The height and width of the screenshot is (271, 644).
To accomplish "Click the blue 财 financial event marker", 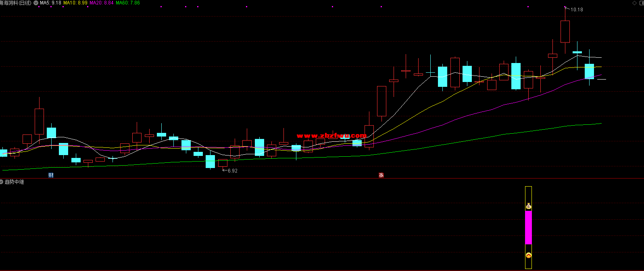I will (51, 175).
